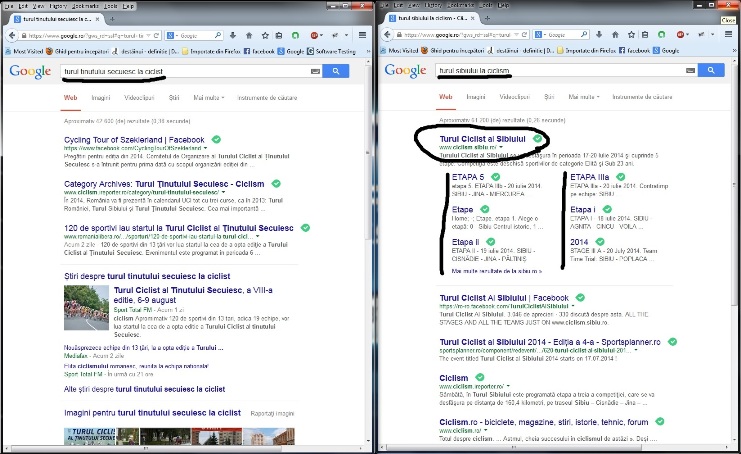This screenshot has width=741, height=454.
Task: Open on-screen keyboard icon in right search box
Action: pyautogui.click(x=688, y=70)
